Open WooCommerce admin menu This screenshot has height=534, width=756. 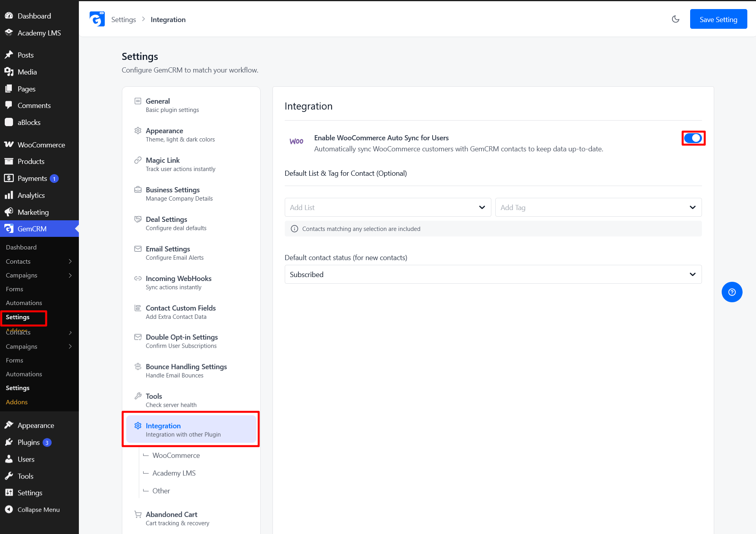click(41, 145)
